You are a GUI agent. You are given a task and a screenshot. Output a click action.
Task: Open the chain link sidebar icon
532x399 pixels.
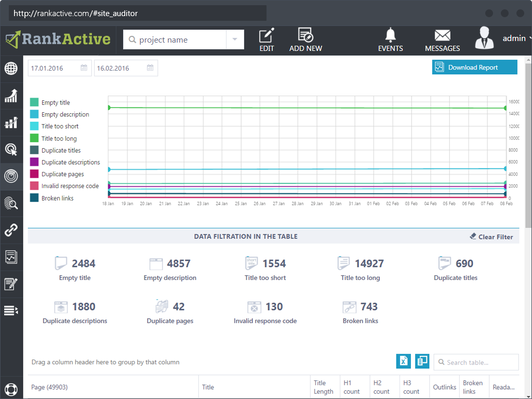pyautogui.click(x=11, y=230)
